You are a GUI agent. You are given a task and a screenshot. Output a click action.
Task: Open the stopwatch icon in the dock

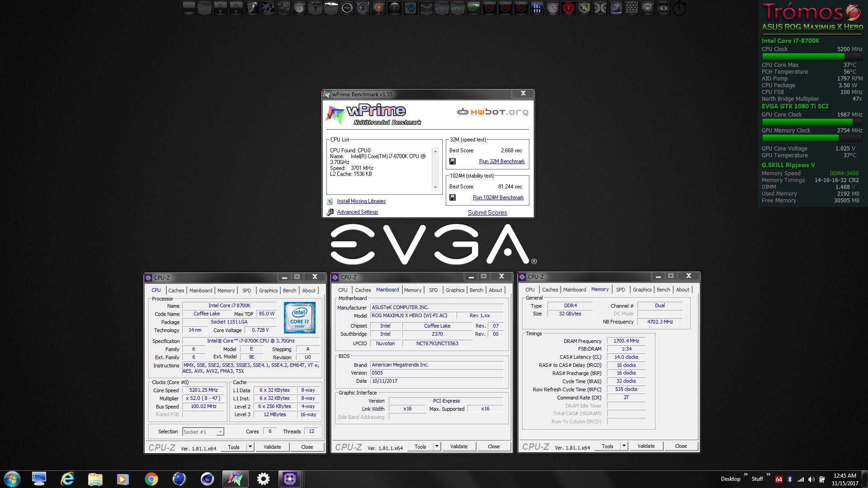(x=679, y=8)
